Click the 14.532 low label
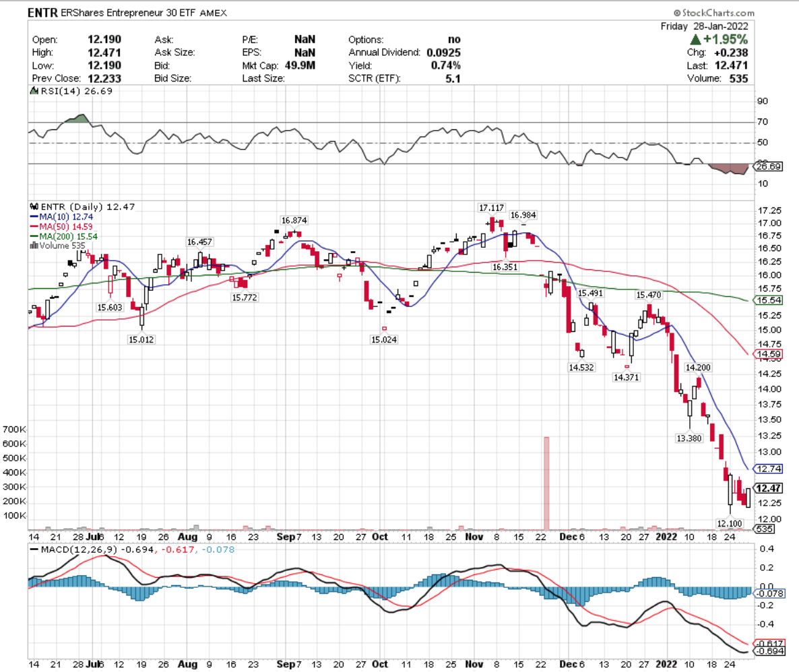The width and height of the screenshot is (799, 672). pos(581,367)
